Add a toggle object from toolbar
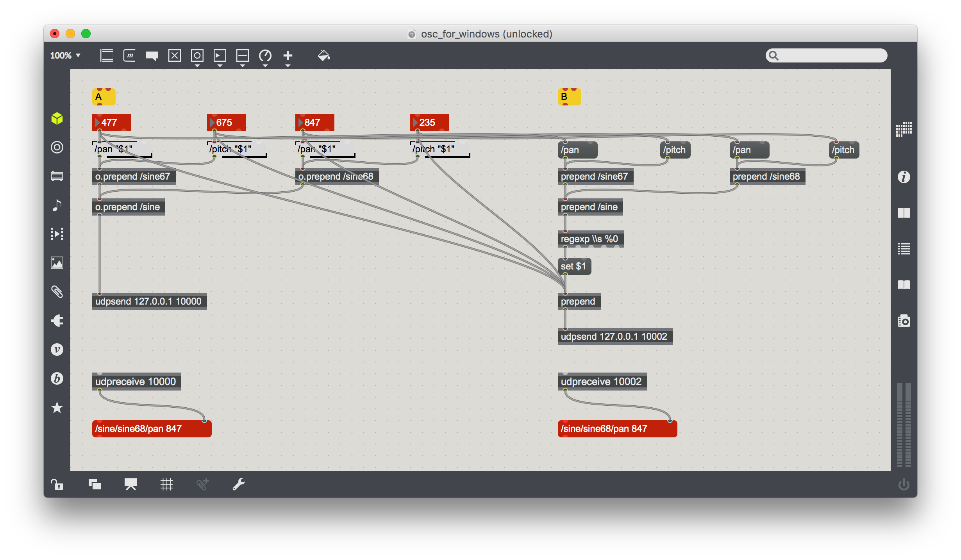The width and height of the screenshot is (961, 560). coord(175,56)
